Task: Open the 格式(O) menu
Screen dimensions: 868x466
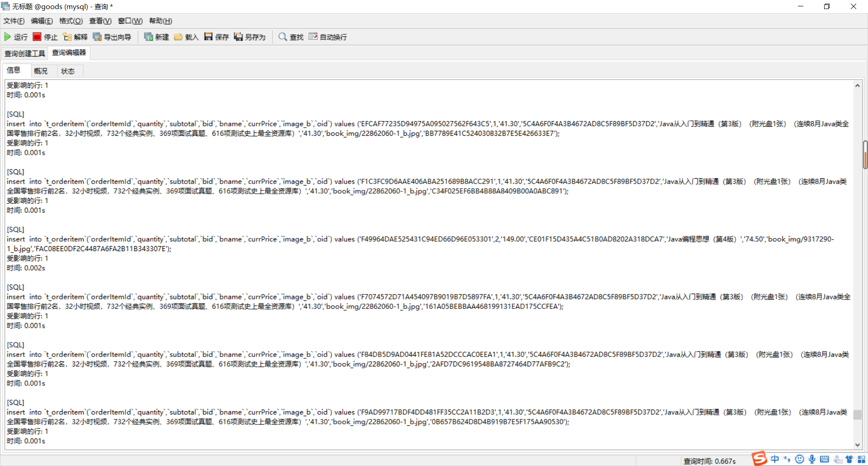Action: tap(71, 21)
